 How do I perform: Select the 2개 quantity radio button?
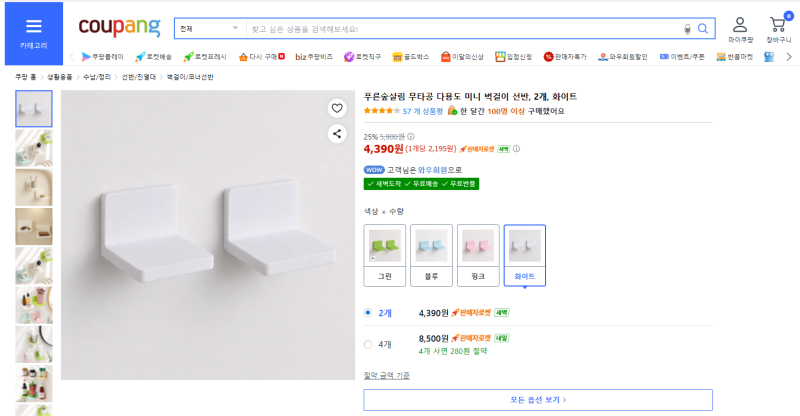tap(368, 313)
